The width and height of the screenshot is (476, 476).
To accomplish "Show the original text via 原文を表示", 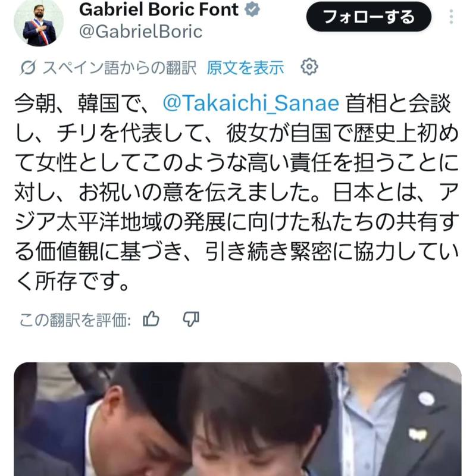I will [245, 67].
